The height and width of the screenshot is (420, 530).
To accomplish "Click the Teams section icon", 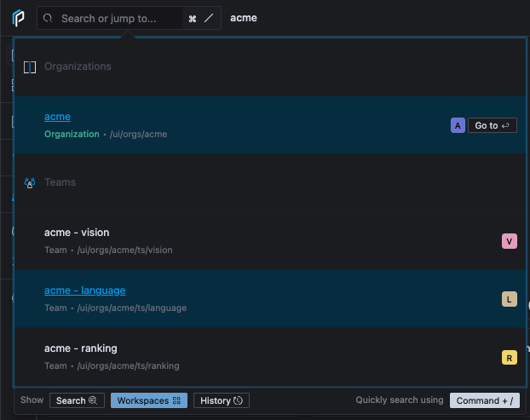I will 30,183.
